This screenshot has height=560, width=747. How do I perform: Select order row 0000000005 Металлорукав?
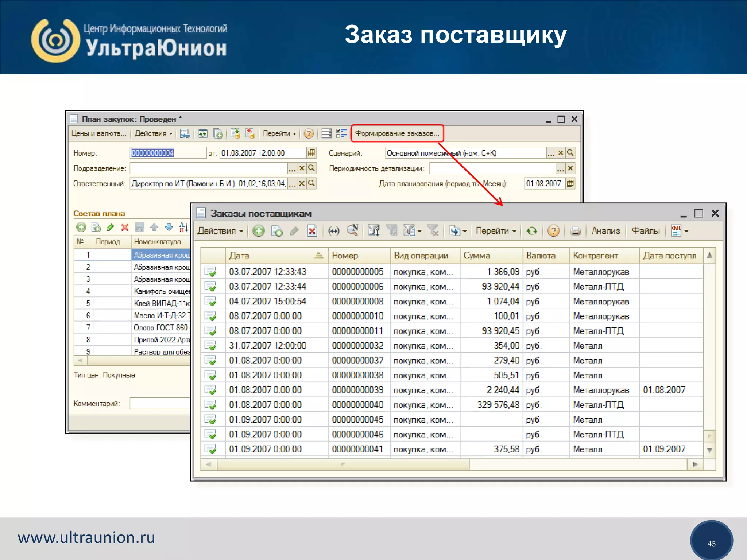coord(452,272)
